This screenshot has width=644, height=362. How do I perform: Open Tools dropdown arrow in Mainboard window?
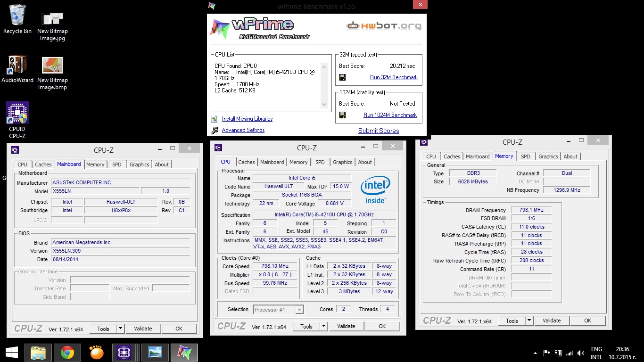coord(120,329)
